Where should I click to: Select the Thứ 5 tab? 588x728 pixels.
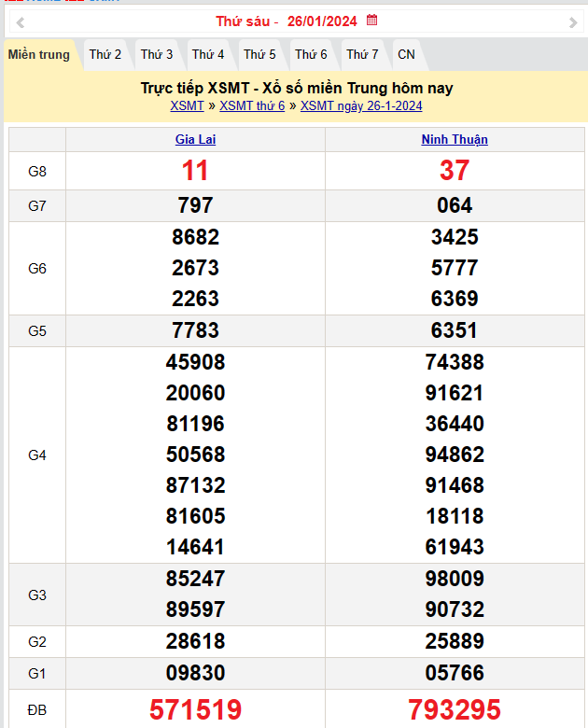pyautogui.click(x=259, y=55)
